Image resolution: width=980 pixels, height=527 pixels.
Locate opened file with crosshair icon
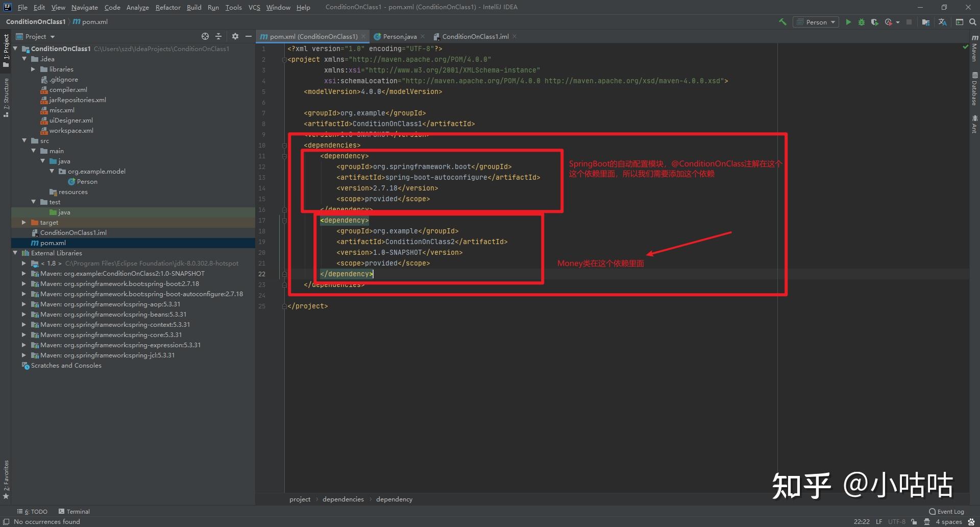pos(205,36)
